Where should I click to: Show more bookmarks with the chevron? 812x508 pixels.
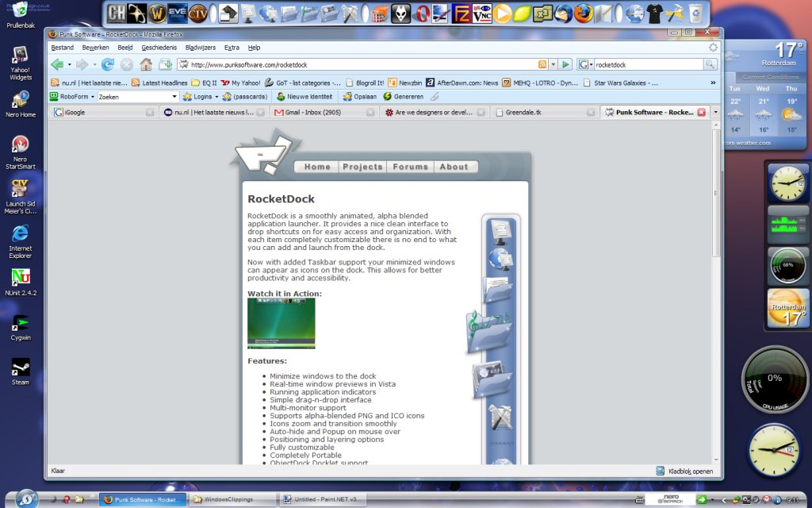pyautogui.click(x=713, y=83)
